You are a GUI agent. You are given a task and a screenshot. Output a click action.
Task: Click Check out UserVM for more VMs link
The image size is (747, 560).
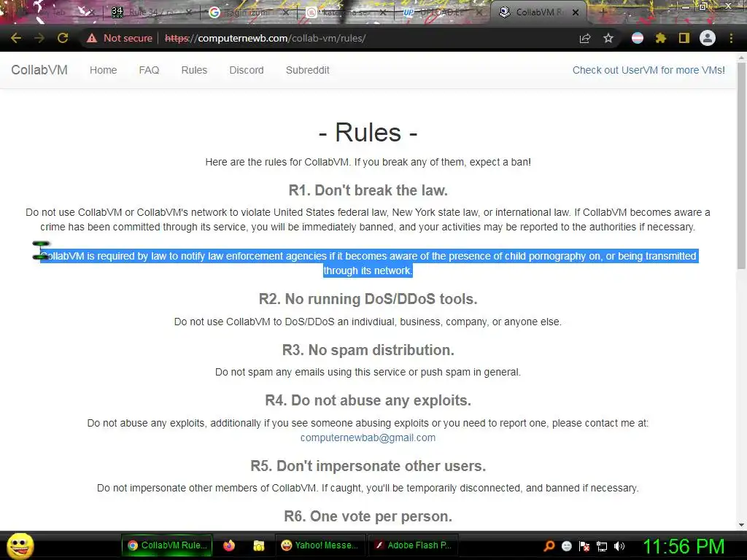coord(649,70)
